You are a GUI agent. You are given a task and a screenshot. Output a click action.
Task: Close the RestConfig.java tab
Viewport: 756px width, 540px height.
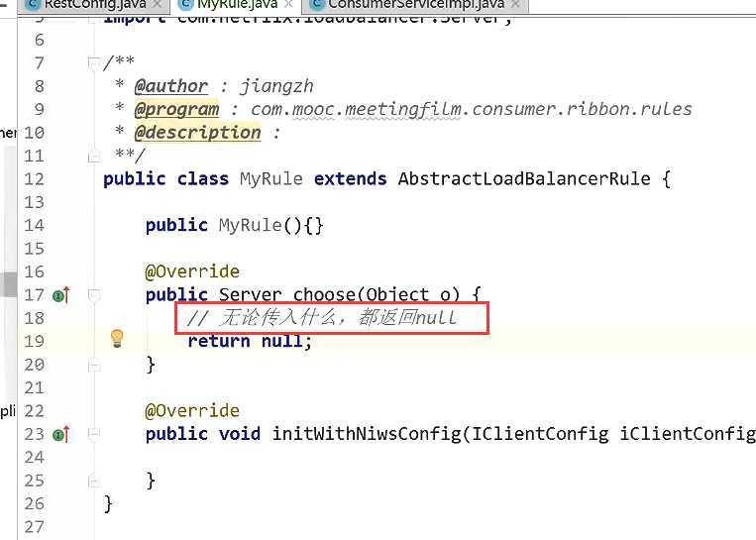pos(158,5)
